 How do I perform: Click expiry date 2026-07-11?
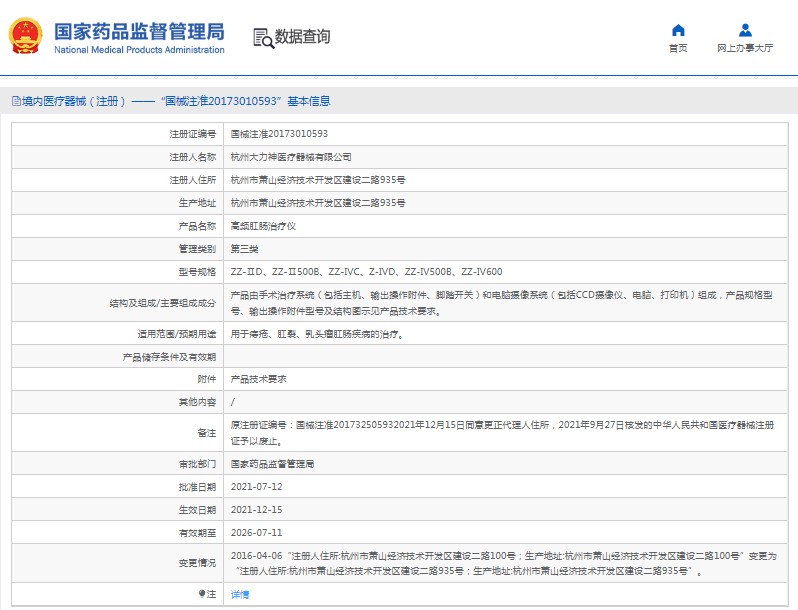point(256,533)
